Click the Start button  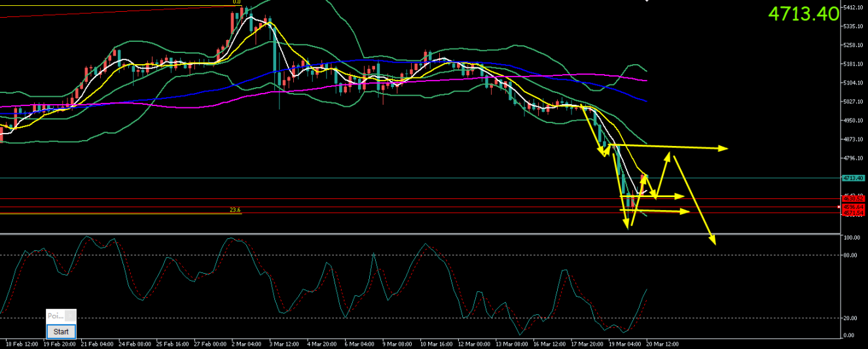tap(61, 332)
